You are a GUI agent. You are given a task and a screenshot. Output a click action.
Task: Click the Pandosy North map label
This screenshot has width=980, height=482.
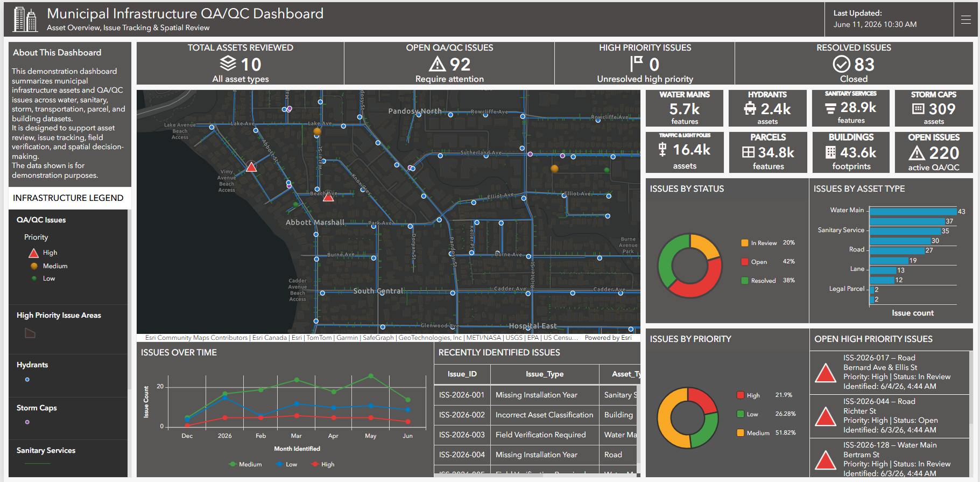click(x=415, y=111)
